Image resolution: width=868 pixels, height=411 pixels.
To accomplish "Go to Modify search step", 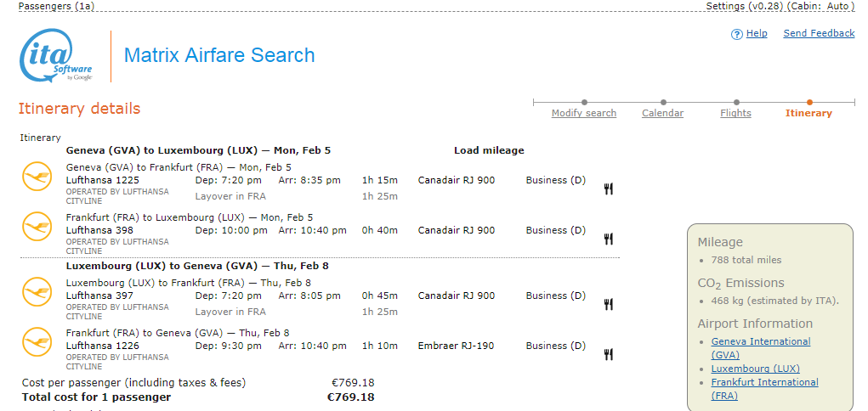I will pos(583,113).
